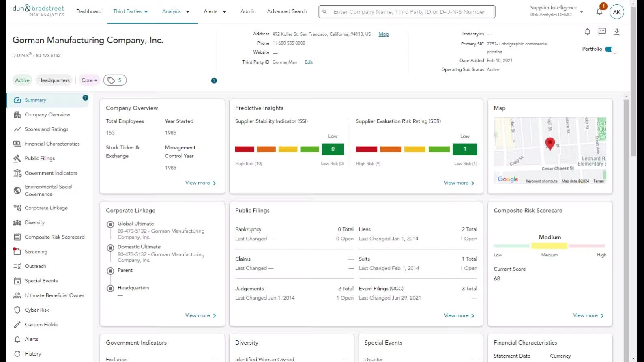The image size is (644, 362).
Task: Open Financial Characteristics icon in sidebar
Action: tap(17, 144)
